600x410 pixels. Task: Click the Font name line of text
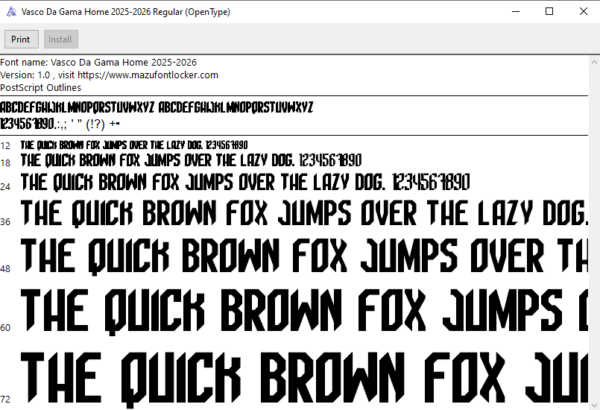(98, 62)
